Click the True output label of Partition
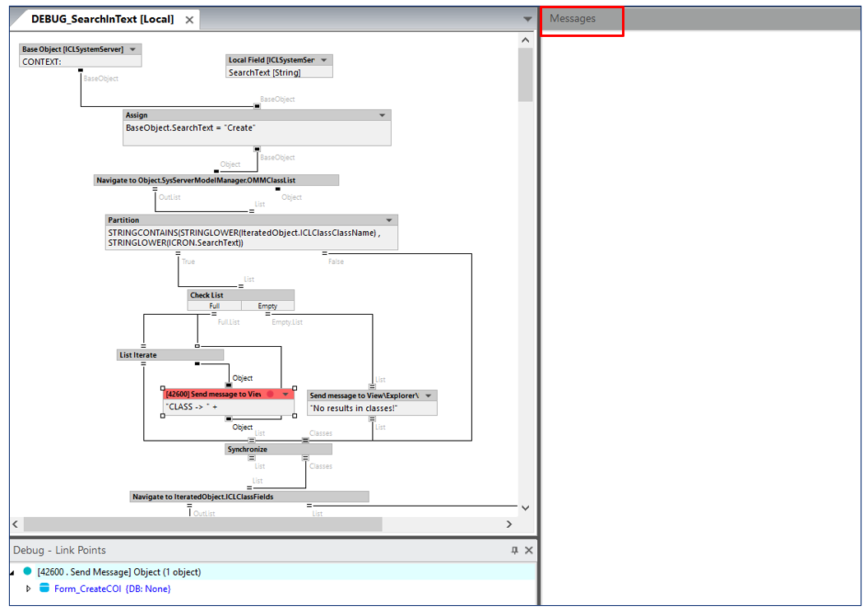This screenshot has width=868, height=610. (x=188, y=261)
